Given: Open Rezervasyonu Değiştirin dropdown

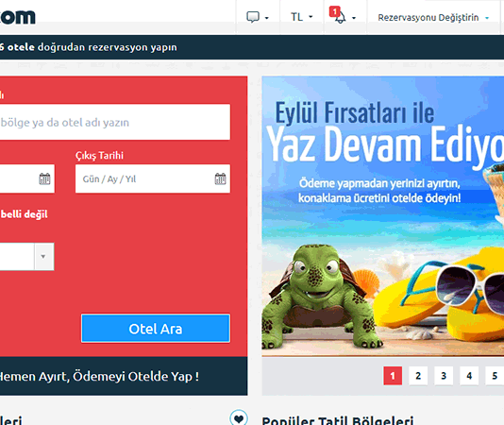Looking at the screenshot, I should point(433,17).
